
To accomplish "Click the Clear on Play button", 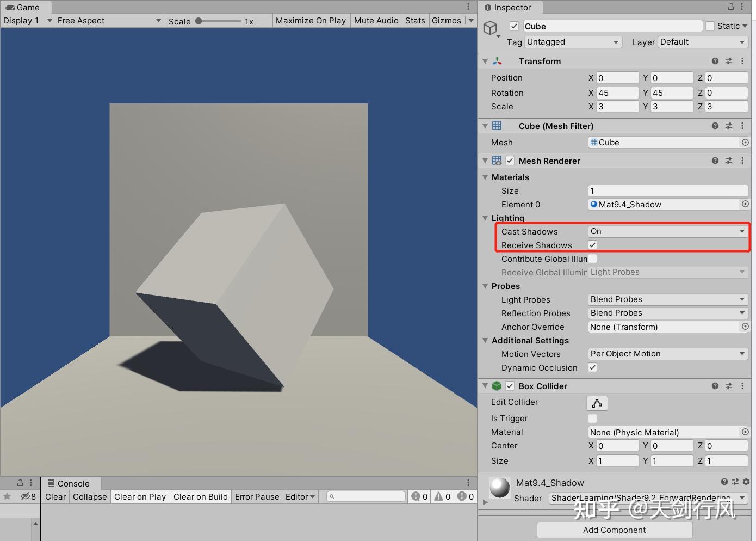I will [x=140, y=496].
